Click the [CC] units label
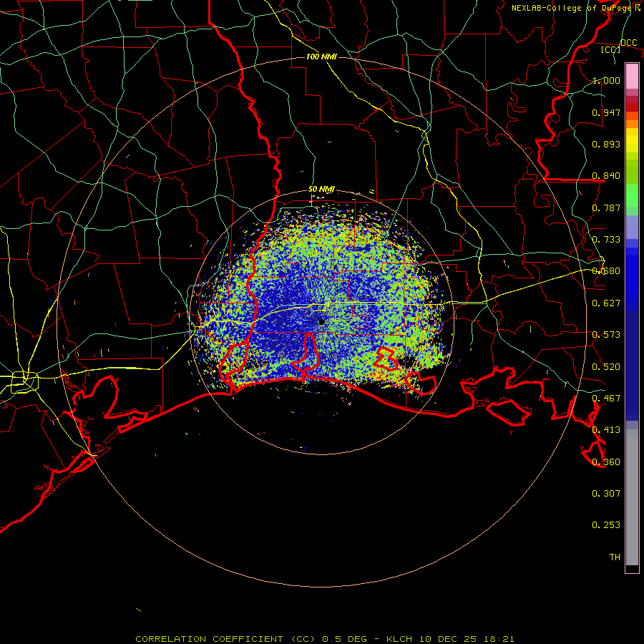 coord(611,49)
